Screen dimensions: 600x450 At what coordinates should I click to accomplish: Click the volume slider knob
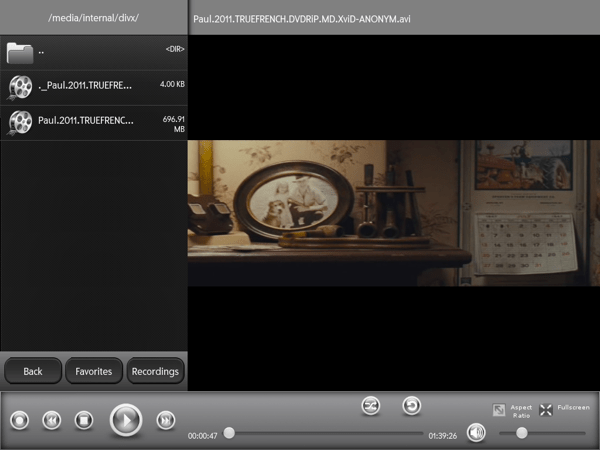click(x=522, y=433)
